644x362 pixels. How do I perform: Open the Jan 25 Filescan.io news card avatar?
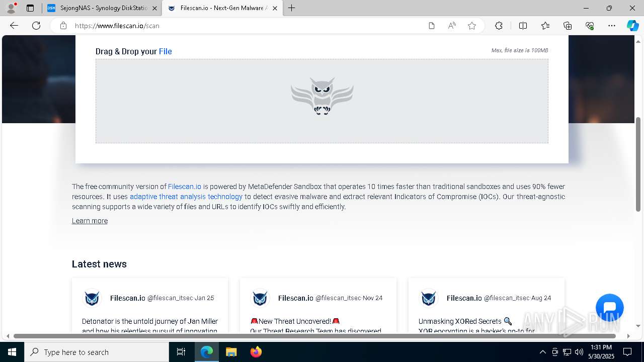[x=92, y=298]
